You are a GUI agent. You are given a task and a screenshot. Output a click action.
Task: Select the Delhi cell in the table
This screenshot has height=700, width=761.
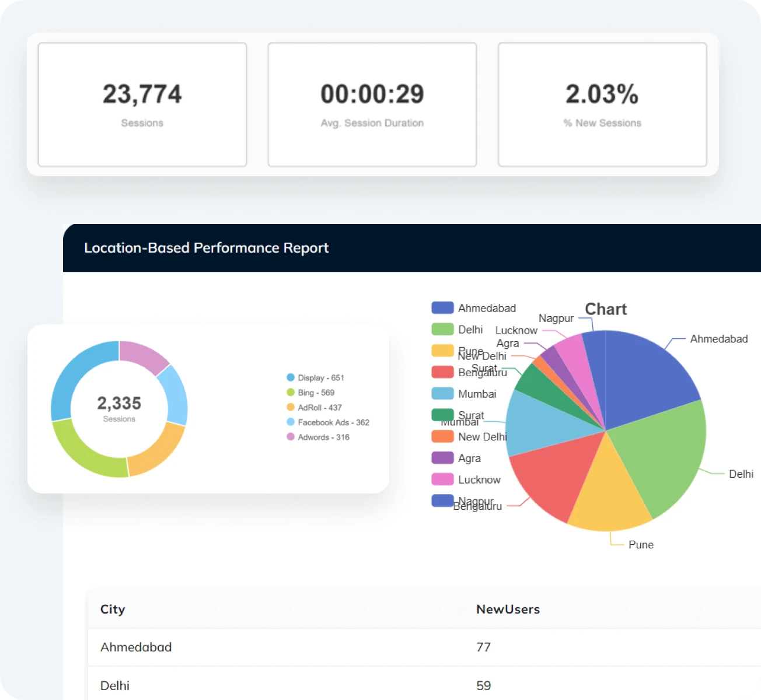coord(115,685)
